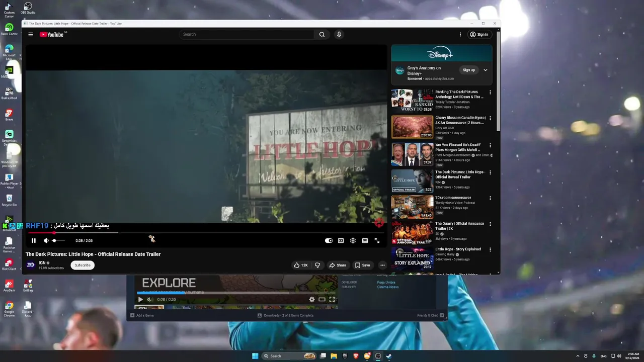Open options for Ranking The Dark Pictures video
Viewport: 644px width, 362px height.
[490, 93]
